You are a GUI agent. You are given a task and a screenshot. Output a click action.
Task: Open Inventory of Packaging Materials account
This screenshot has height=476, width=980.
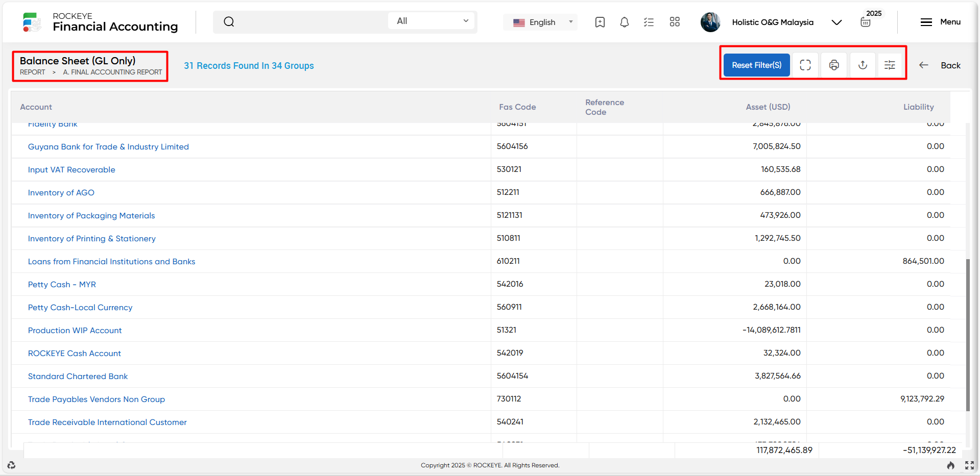[x=91, y=216]
